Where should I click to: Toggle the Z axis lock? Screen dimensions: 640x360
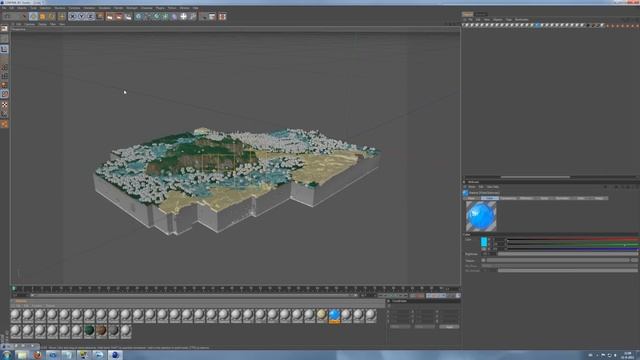pos(91,16)
